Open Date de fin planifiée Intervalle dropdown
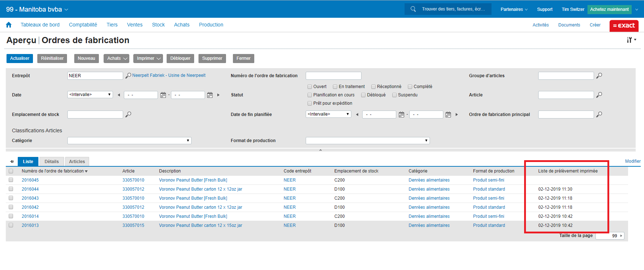644x270 pixels. (x=329, y=114)
